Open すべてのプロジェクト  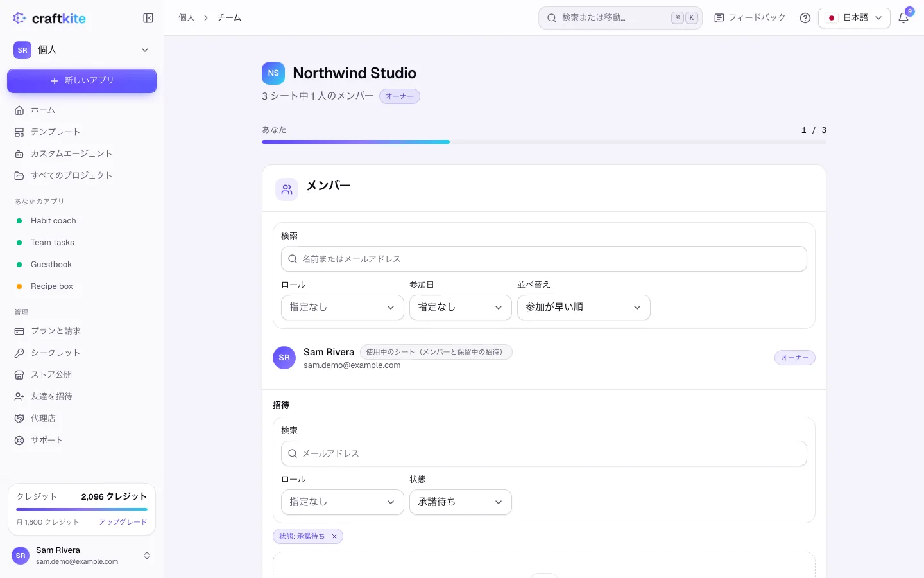(x=81, y=175)
